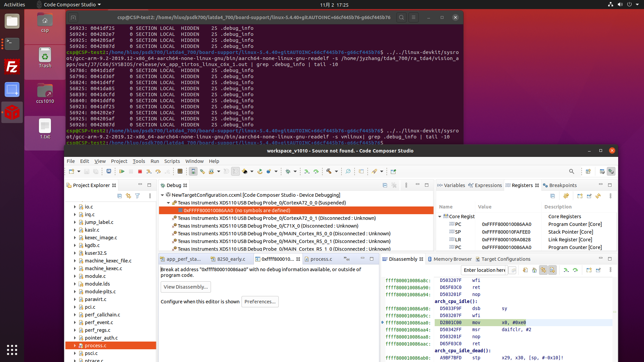This screenshot has width=644, height=362.
Task: Open the Code Composer Studio app menu
Action: [x=69, y=5]
